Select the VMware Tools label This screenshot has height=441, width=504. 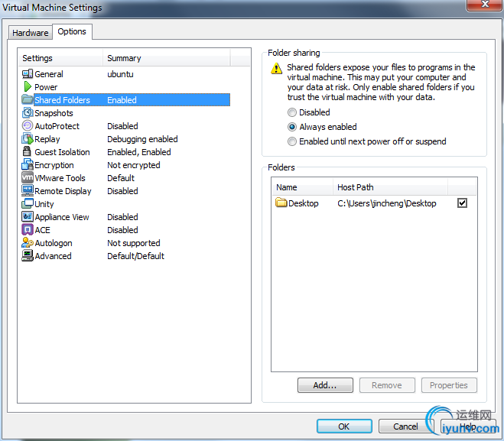[x=60, y=178]
